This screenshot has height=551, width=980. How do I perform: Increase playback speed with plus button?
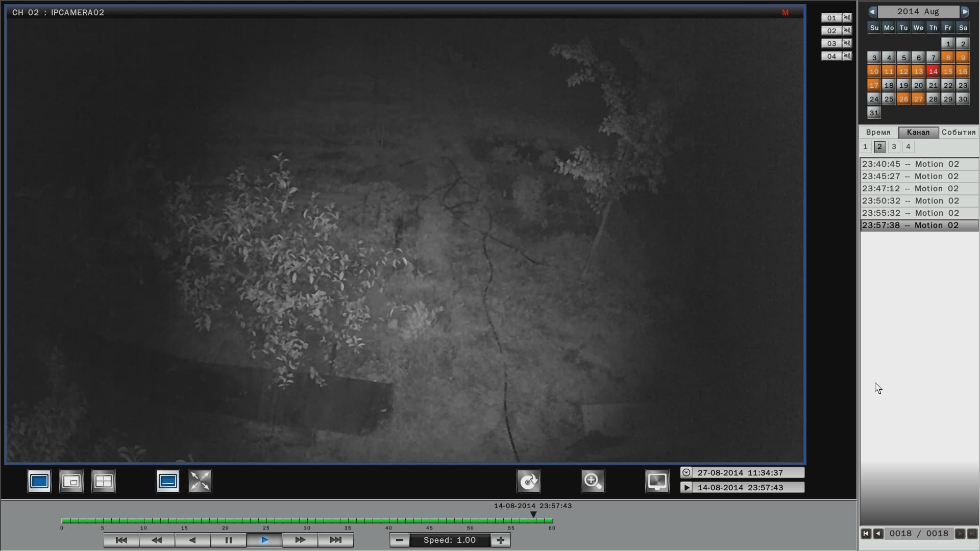click(x=501, y=540)
